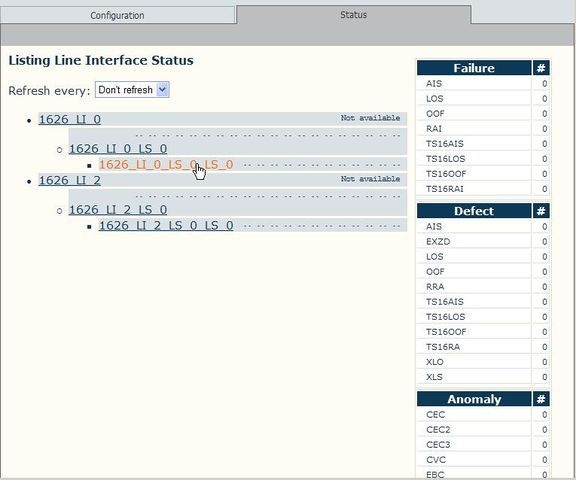Open the 1626_LI_2_LS_0_LS_0 link

166,225
